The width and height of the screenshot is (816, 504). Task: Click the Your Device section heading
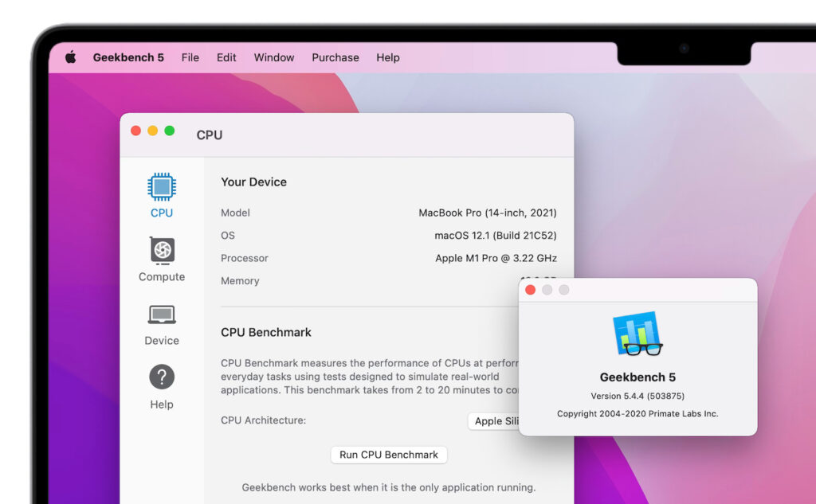tap(253, 182)
